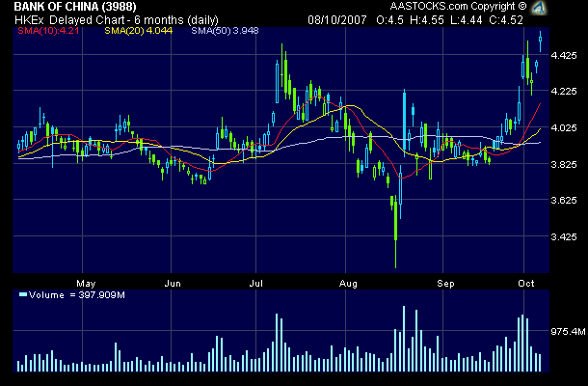Screen dimensions: 588x386
Task: Click the AASTOCKS.com Copyright text
Action: click(x=458, y=7)
